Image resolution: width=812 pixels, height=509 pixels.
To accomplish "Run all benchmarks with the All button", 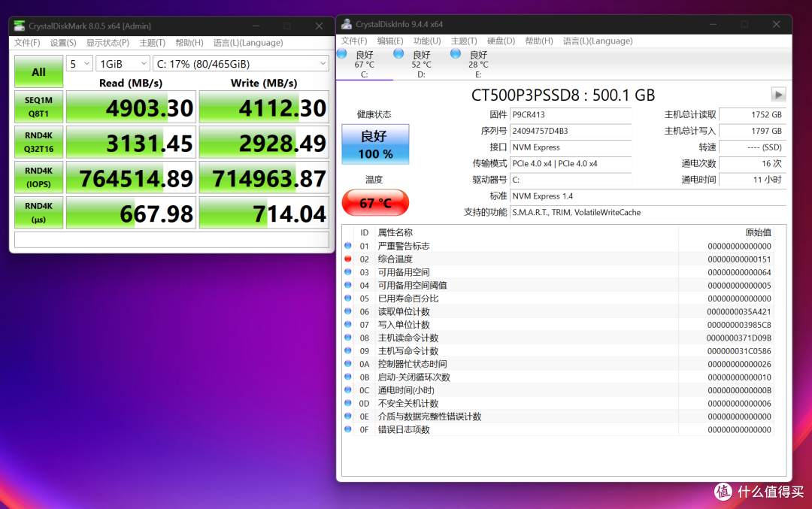I will click(x=39, y=71).
